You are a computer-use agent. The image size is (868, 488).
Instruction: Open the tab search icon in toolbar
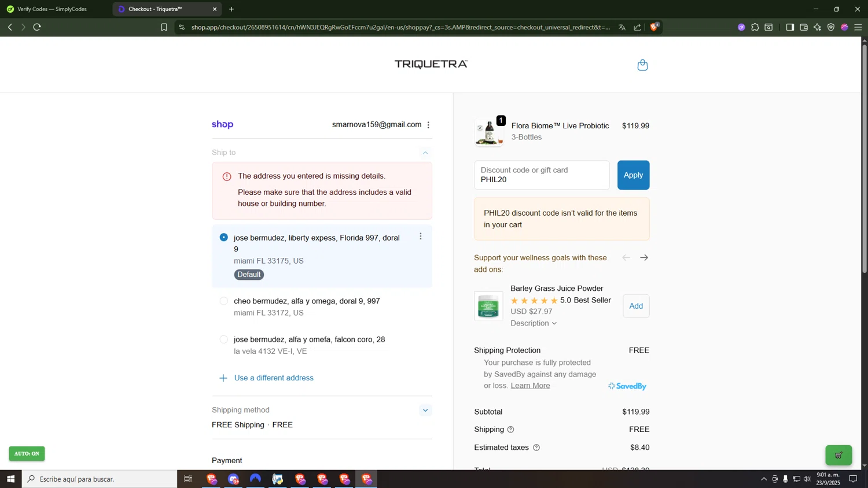[769, 27]
